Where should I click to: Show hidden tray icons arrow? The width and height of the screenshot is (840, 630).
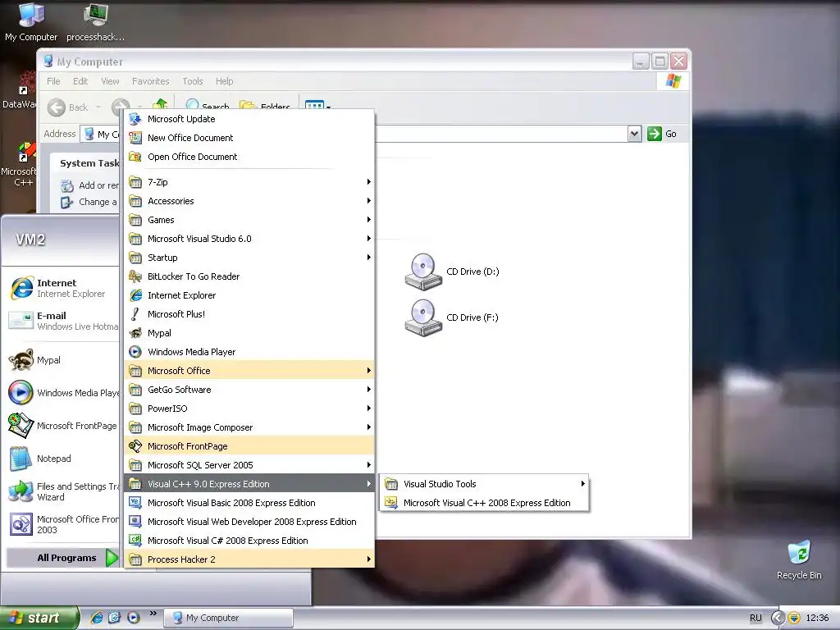click(x=778, y=618)
